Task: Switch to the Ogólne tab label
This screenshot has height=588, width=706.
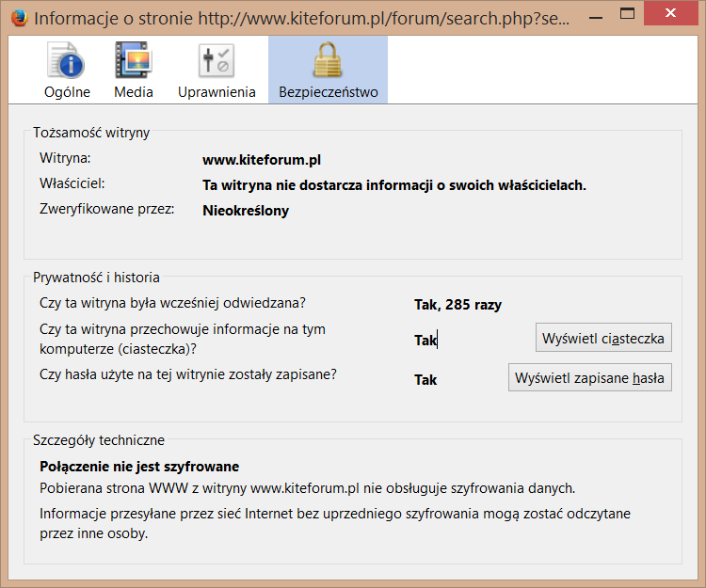Action: (x=67, y=92)
